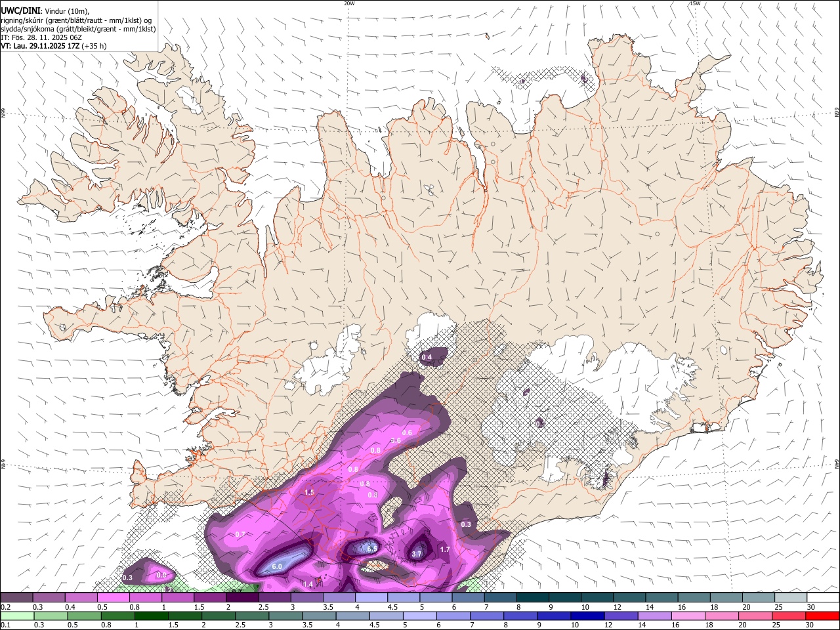Pick light gray top-row swatch 25 to 30
840x630 pixels.
[x=791, y=598]
